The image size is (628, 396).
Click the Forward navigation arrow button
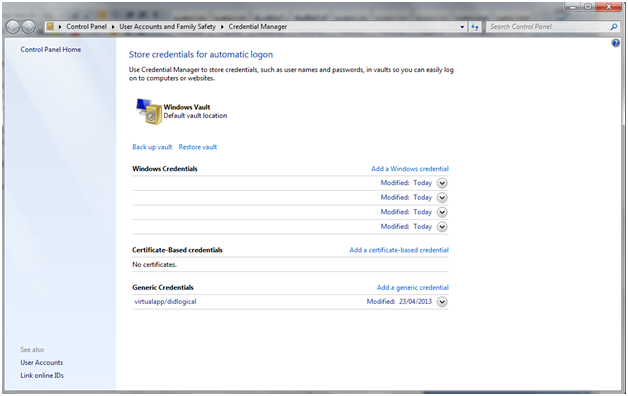28,27
